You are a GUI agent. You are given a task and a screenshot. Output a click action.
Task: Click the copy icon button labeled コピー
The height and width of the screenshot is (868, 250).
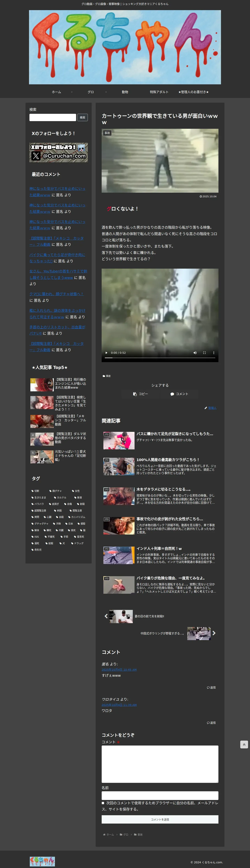pos(141,394)
